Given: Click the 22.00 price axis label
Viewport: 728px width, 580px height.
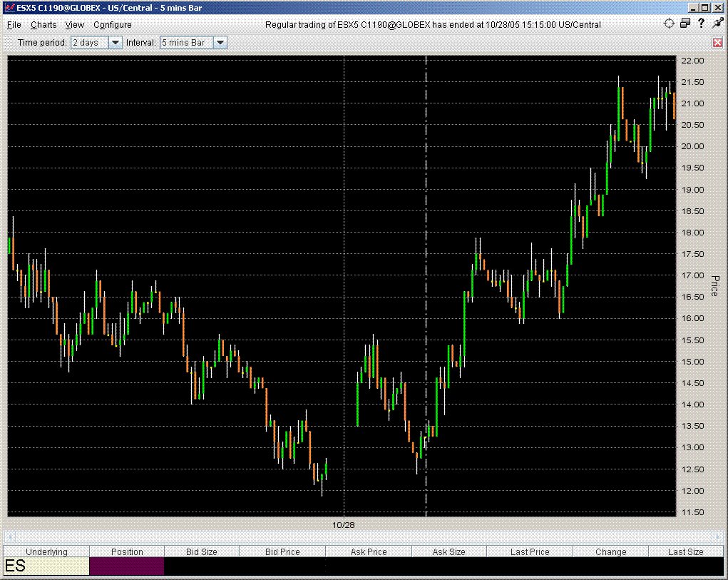Looking at the screenshot, I should pyautogui.click(x=692, y=61).
